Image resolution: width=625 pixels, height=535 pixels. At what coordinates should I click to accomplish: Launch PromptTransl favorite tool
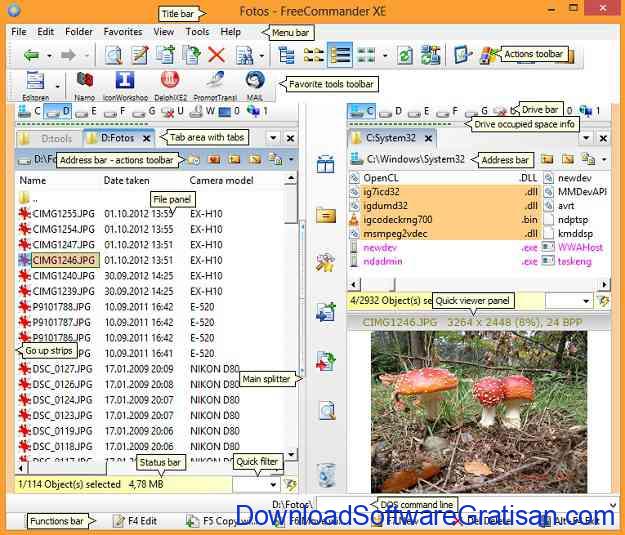(215, 86)
